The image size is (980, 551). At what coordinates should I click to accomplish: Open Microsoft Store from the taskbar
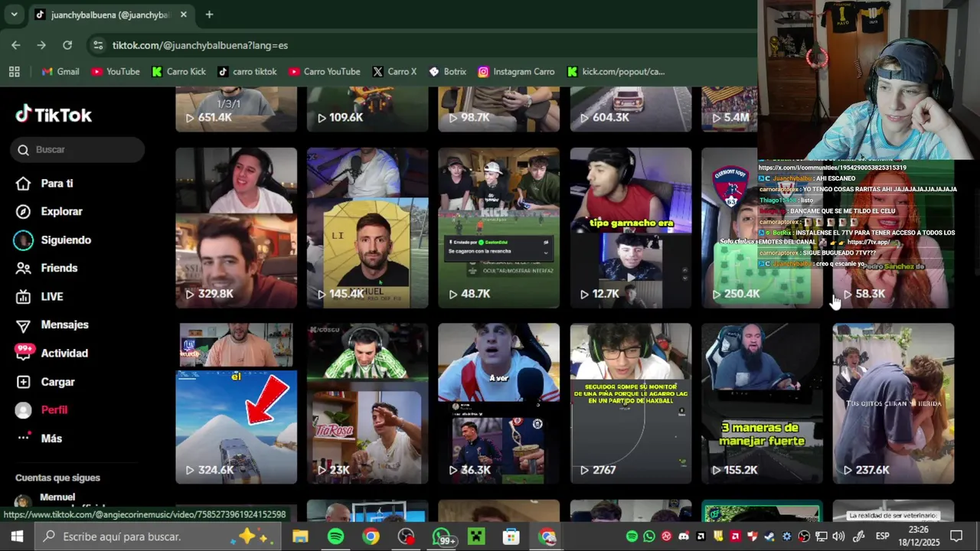(511, 536)
